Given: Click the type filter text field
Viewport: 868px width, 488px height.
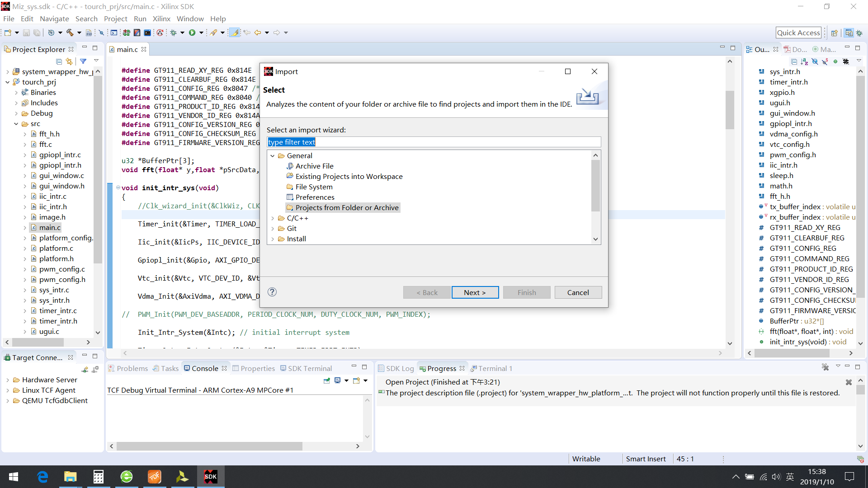Looking at the screenshot, I should [x=433, y=142].
